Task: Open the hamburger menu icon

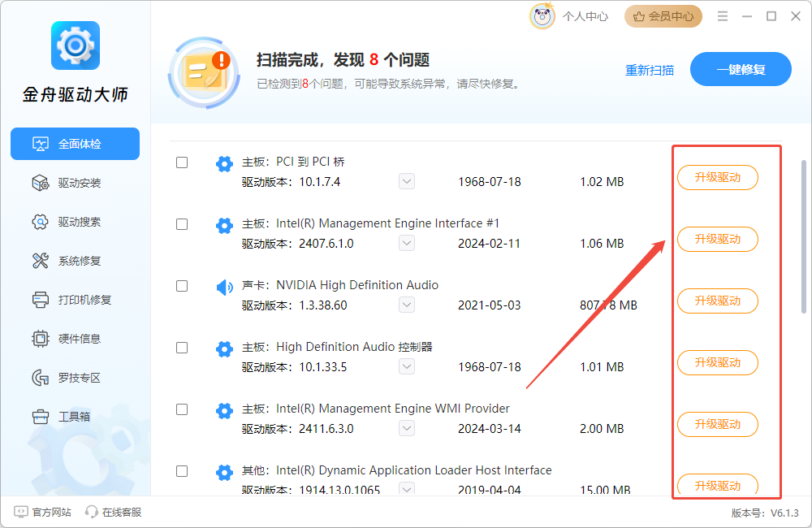Action: point(723,16)
